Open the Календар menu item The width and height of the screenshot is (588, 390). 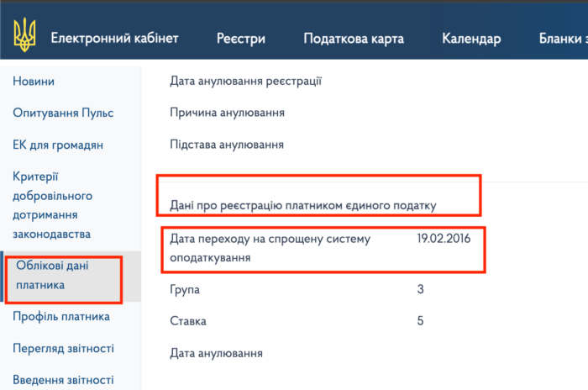471,39
